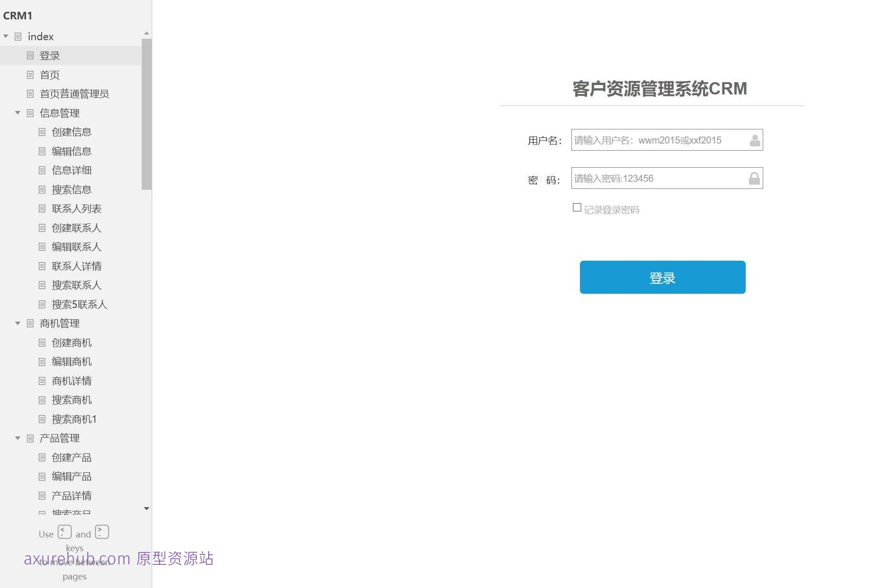Click the down arrow on the sitemap scrollbar
Image resolution: width=894 pixels, height=588 pixels.
(x=146, y=509)
